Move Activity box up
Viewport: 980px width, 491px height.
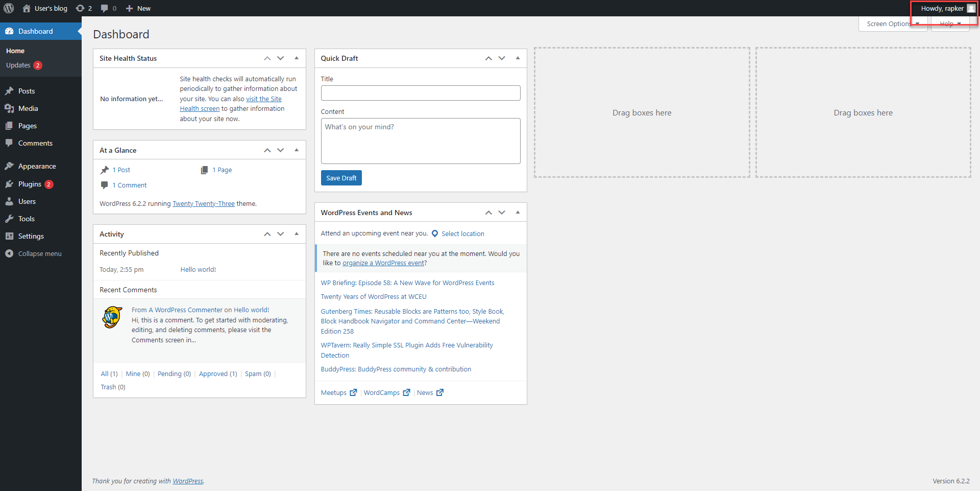[267, 234]
